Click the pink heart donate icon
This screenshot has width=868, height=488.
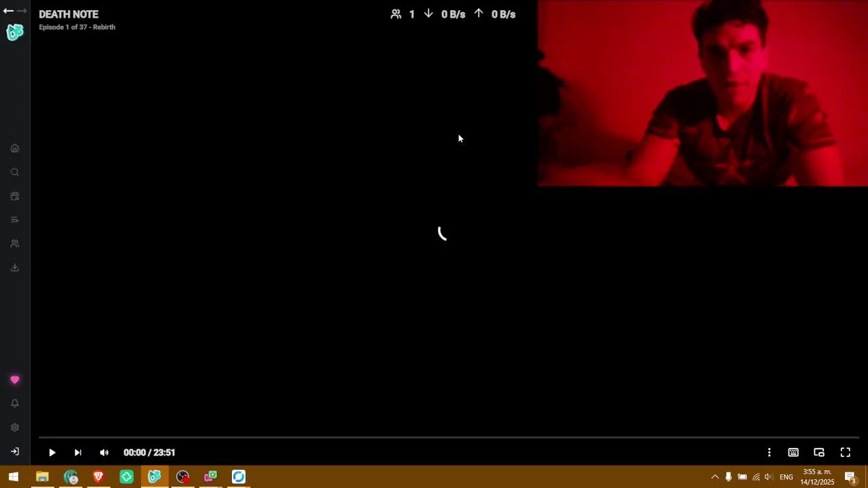pos(15,380)
